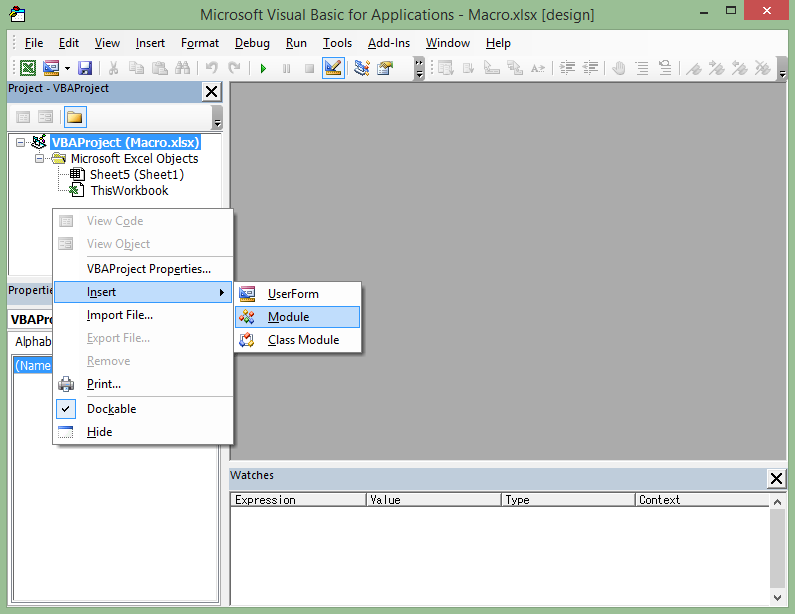
Task: Select VBAProject (Macro.xlsx) in project tree
Action: coord(126,142)
